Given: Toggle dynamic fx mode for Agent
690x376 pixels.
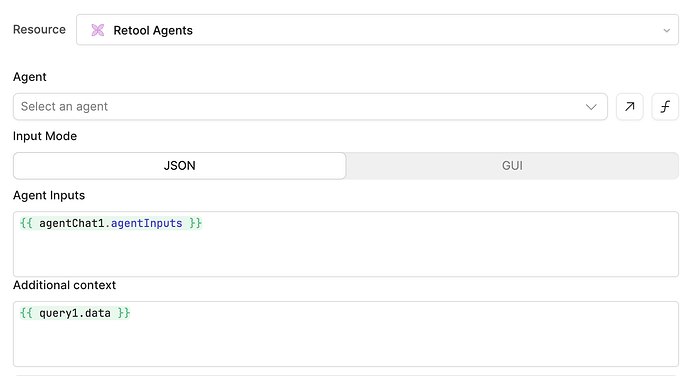Looking at the screenshot, I should coord(665,107).
